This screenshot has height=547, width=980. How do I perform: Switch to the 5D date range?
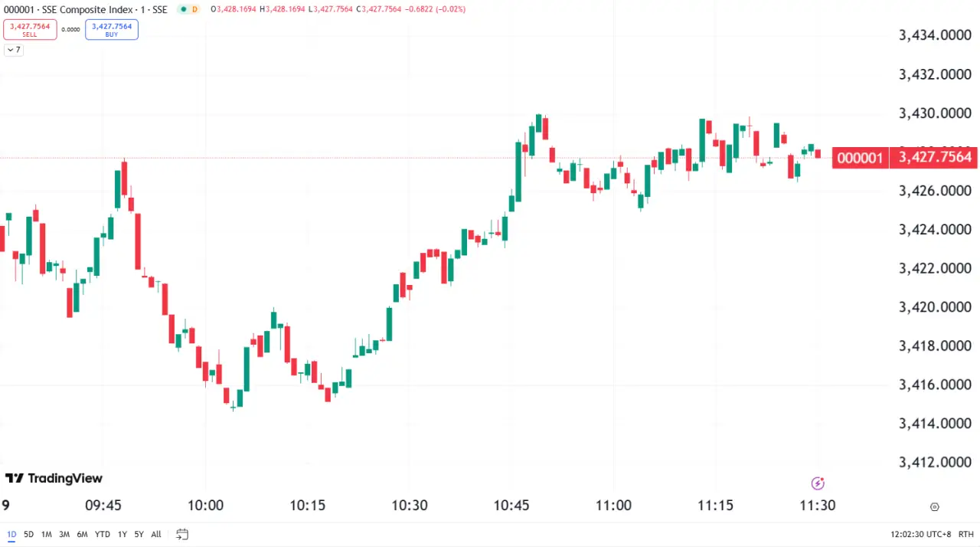[x=29, y=534]
